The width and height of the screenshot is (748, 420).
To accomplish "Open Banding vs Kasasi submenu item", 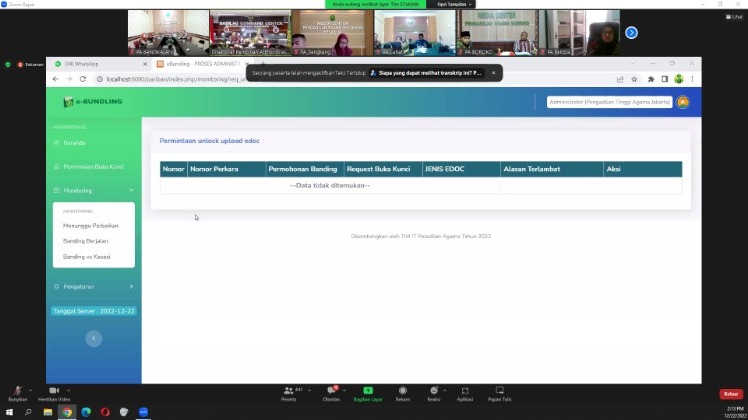I will coord(86,257).
